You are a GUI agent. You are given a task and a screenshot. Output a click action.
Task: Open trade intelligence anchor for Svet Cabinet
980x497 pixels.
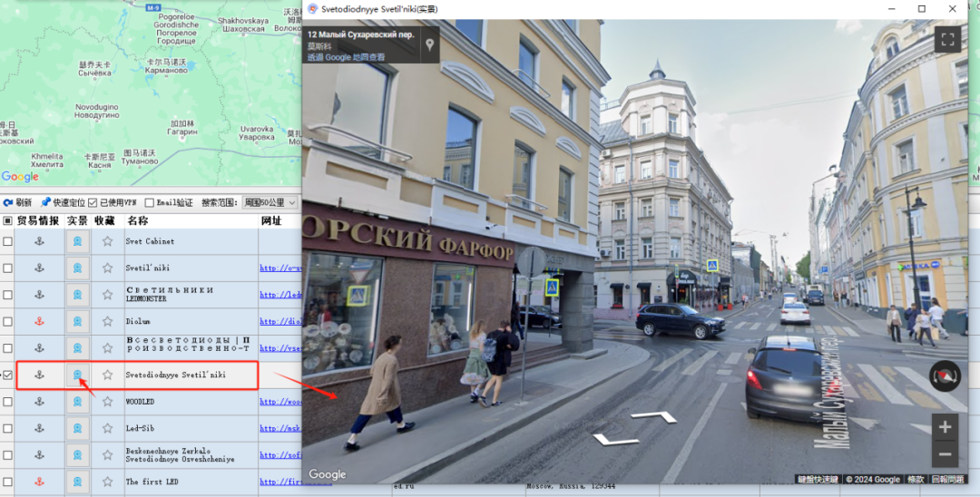tap(39, 241)
